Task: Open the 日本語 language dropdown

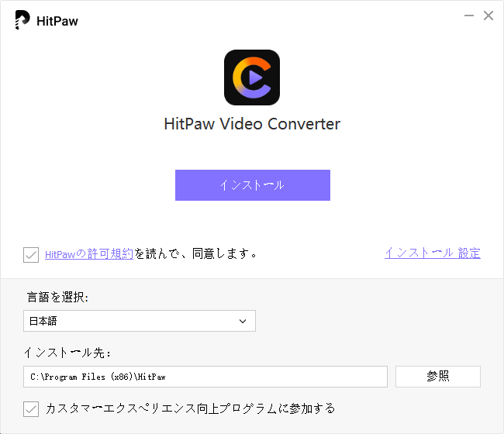Action: (x=140, y=321)
